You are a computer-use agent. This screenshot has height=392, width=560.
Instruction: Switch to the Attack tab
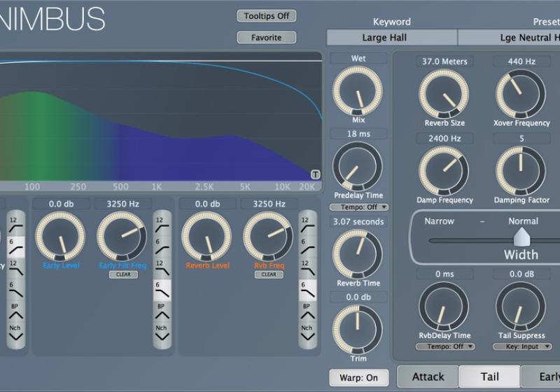pyautogui.click(x=428, y=377)
